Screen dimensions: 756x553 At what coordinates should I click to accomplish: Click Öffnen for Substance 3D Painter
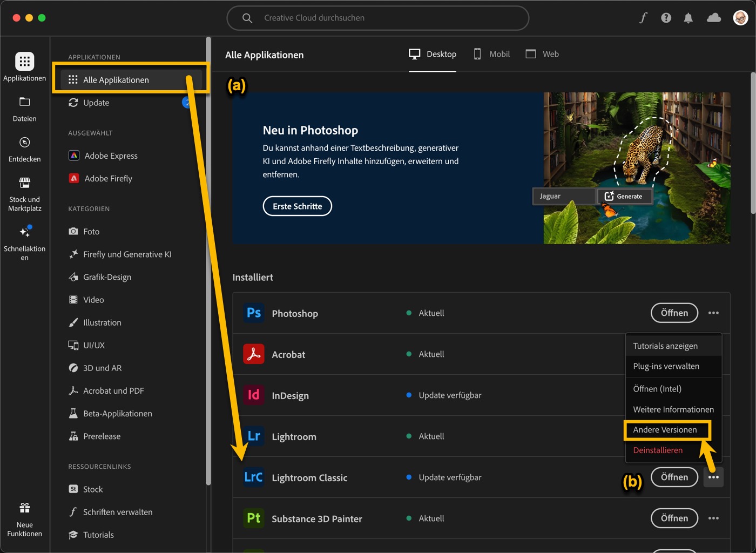(674, 518)
